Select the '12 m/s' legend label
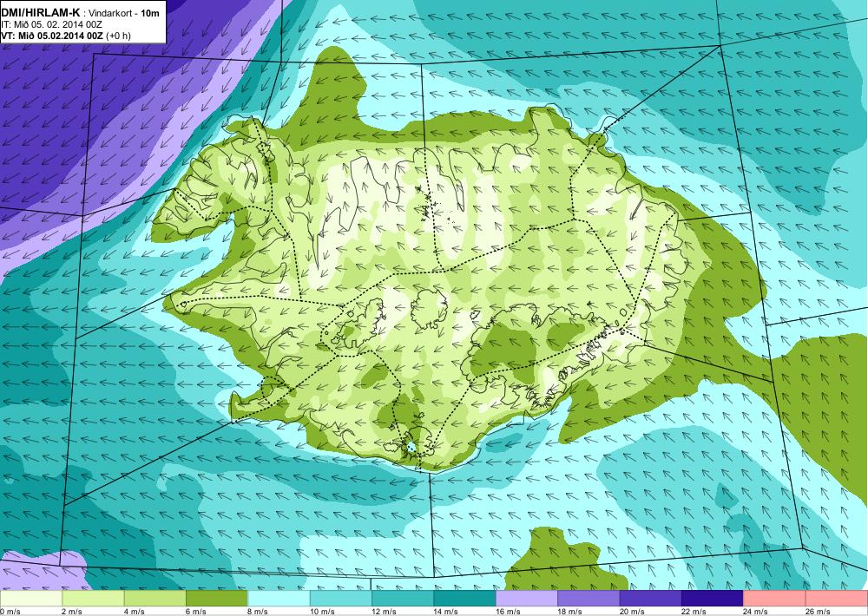Image resolution: width=868 pixels, height=616 pixels. [385, 611]
